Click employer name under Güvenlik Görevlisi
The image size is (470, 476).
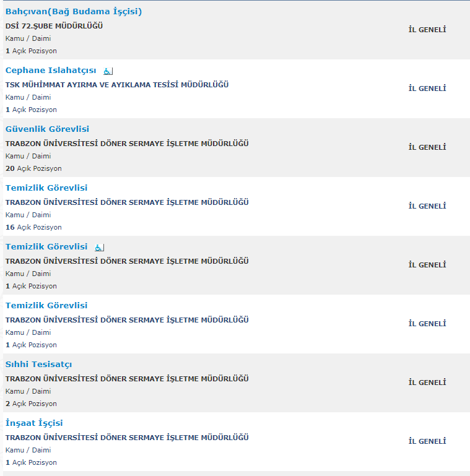[x=127, y=144]
